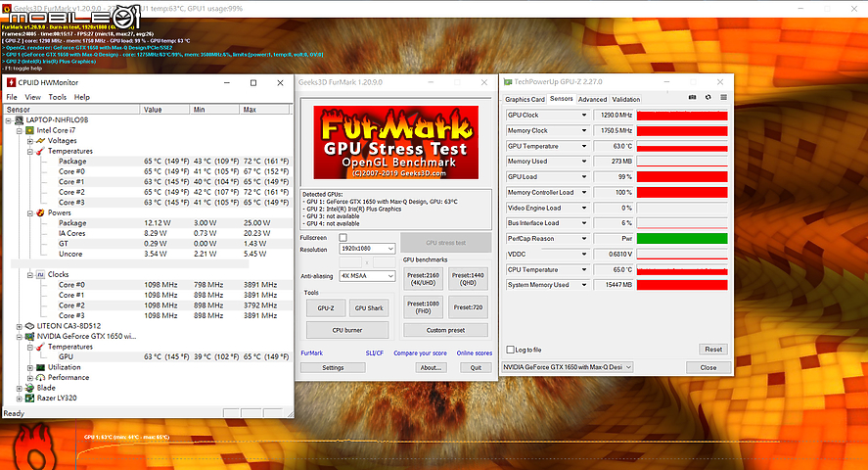Enable the Log to file checkbox
868x470 pixels.
511,350
